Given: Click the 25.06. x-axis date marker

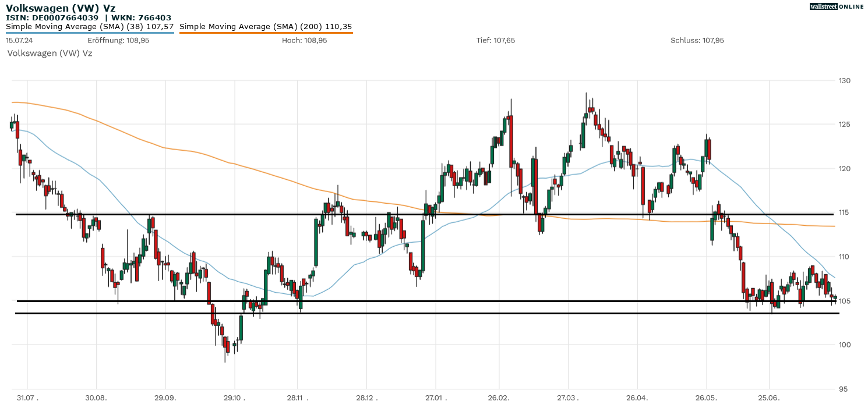Looking at the screenshot, I should tap(769, 398).
